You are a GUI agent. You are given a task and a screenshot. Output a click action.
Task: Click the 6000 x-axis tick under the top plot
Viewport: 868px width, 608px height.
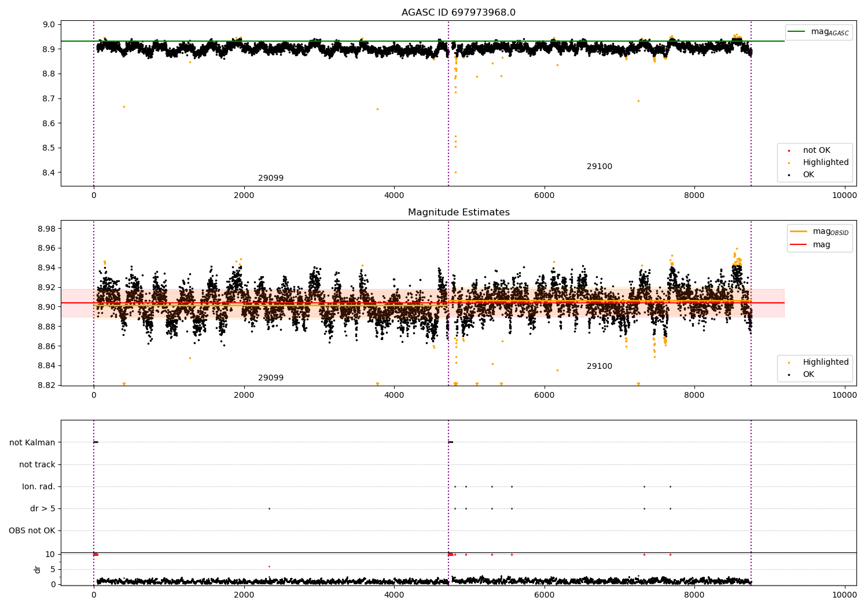(x=545, y=195)
